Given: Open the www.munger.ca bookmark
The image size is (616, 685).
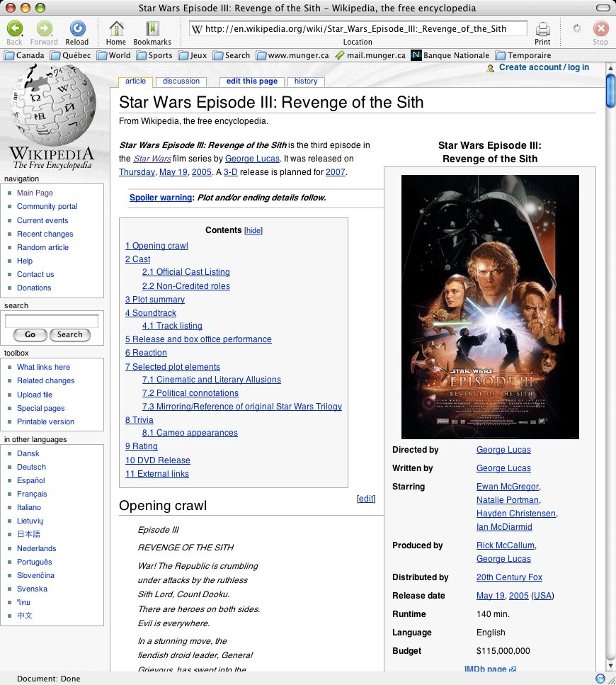Looking at the screenshot, I should 292,55.
